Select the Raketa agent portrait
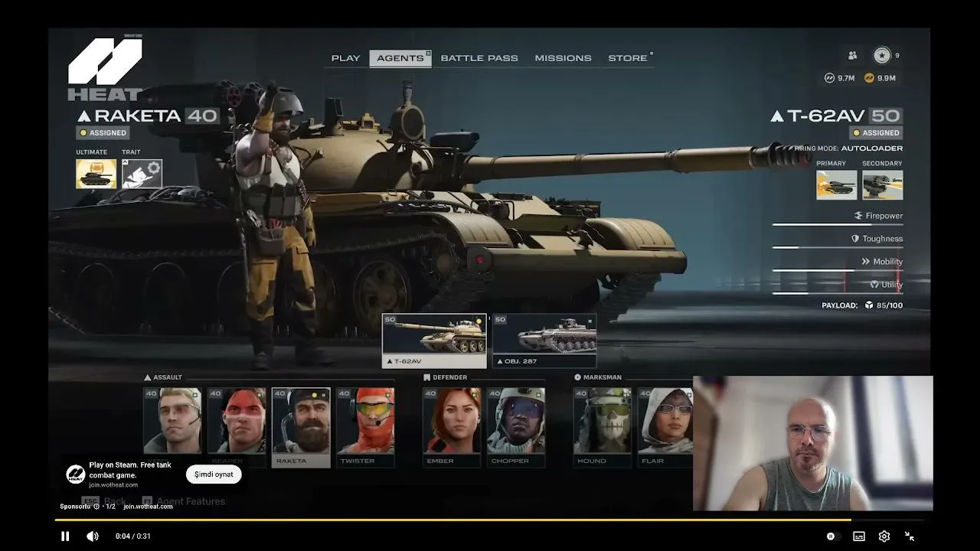This screenshot has width=980, height=551. point(302,427)
